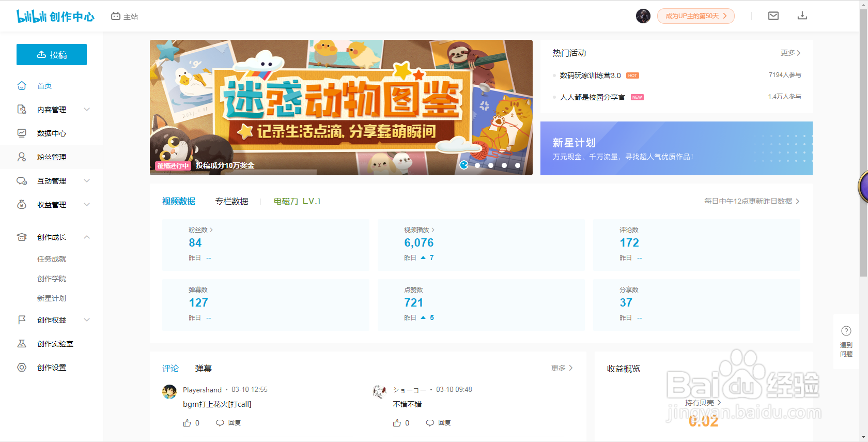Open 任务成就 submenu item
The height and width of the screenshot is (442, 868).
(x=52, y=259)
